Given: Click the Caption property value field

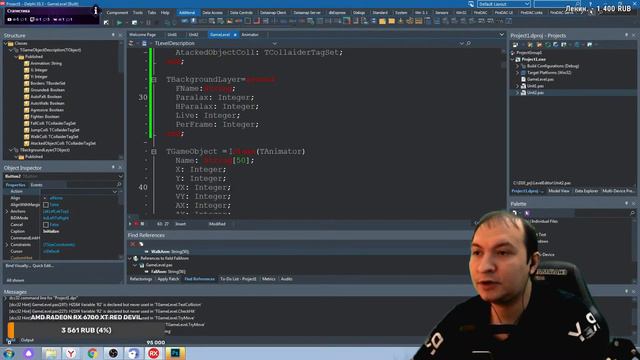Looking at the screenshot, I should click(x=80, y=231).
